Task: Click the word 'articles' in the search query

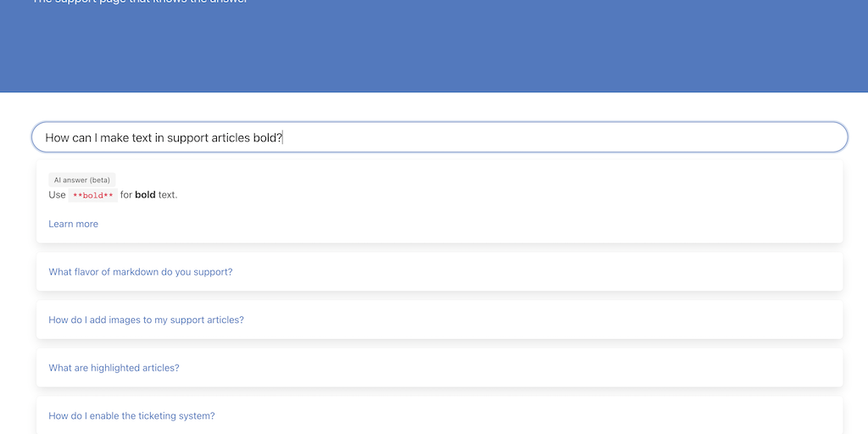Action: click(x=230, y=137)
